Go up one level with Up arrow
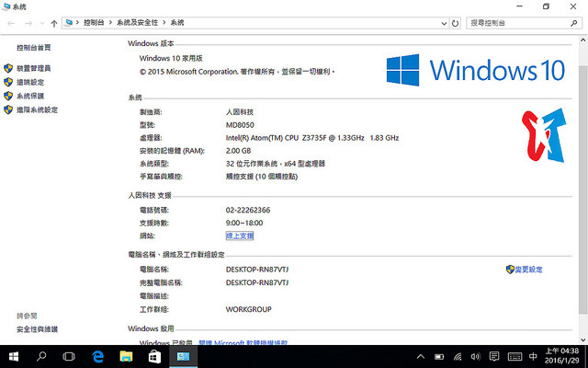588x368 pixels. pos(54,23)
